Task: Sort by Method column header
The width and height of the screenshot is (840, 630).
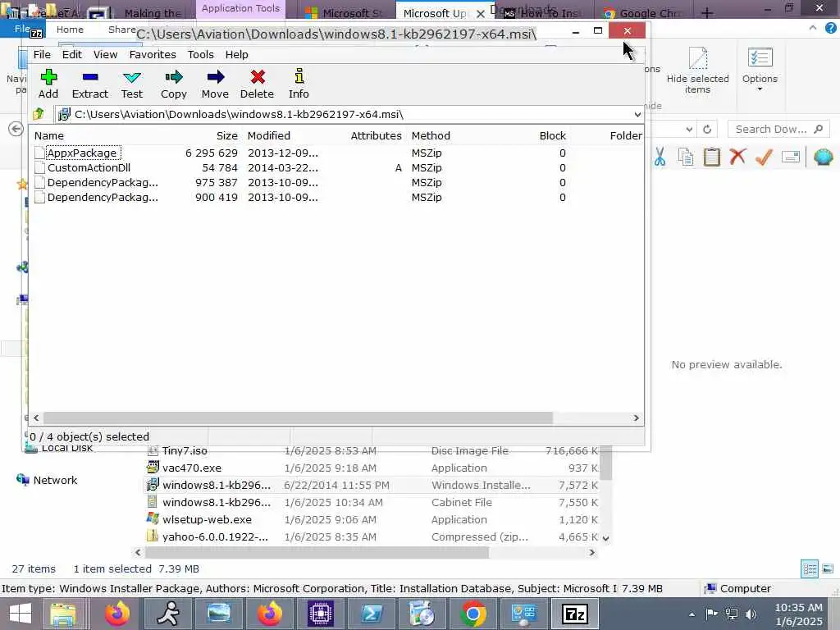Action: (431, 136)
